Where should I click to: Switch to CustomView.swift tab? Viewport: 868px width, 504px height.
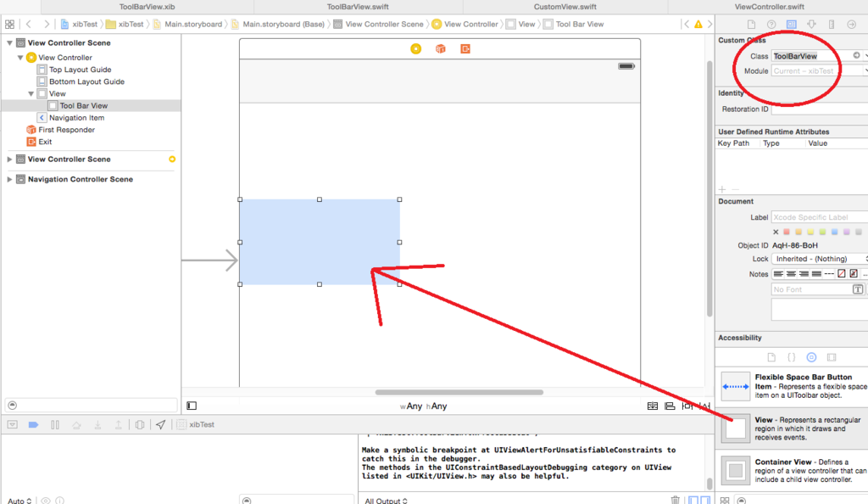565,7
